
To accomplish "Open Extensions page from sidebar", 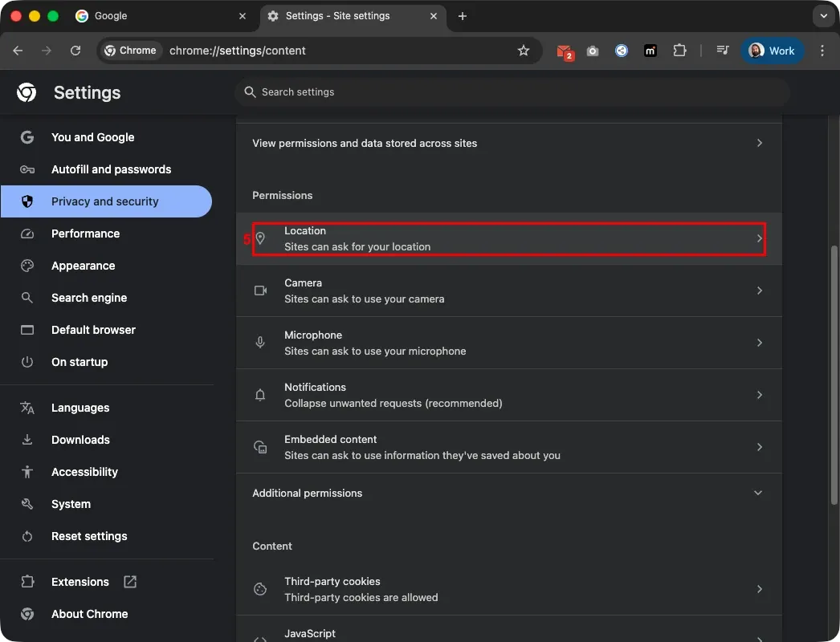I will (106, 582).
